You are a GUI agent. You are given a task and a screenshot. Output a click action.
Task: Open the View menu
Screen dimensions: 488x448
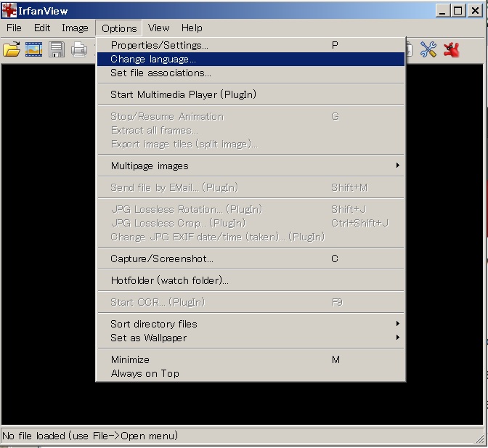[x=158, y=28]
